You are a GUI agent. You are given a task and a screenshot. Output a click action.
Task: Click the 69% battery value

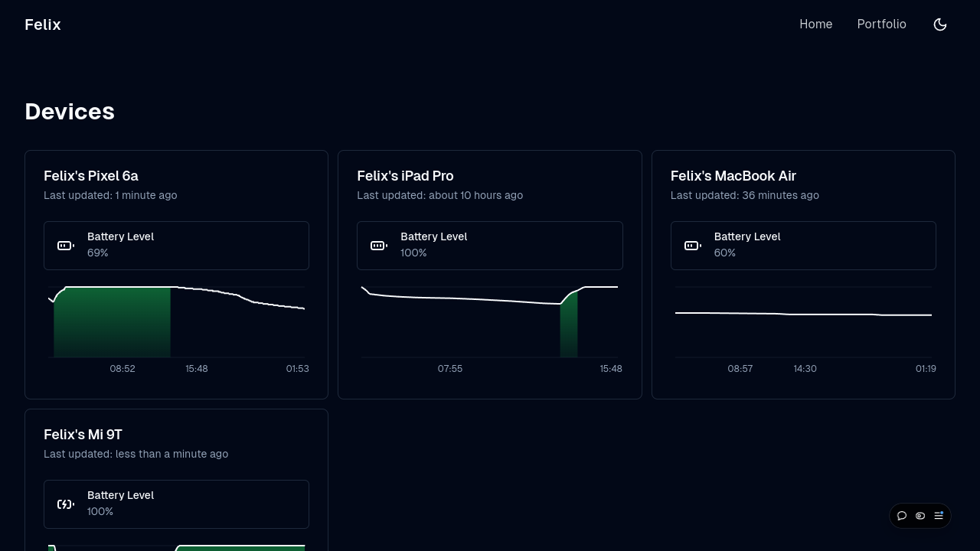pos(98,253)
